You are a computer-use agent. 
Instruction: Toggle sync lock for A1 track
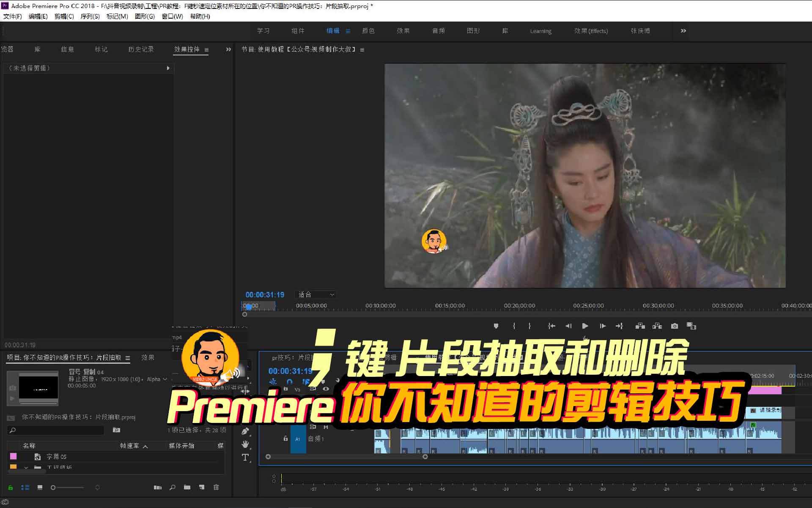tap(313, 427)
